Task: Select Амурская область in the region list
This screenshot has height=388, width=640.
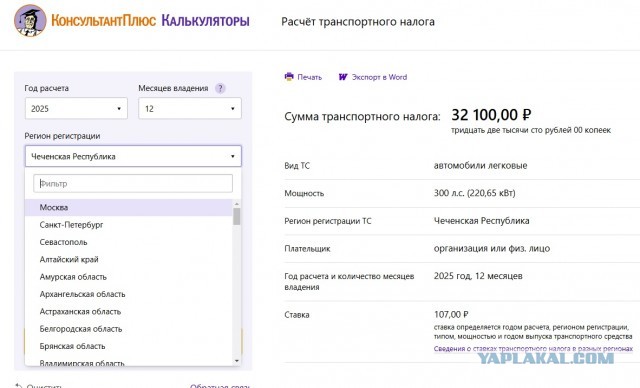Action: click(x=129, y=277)
